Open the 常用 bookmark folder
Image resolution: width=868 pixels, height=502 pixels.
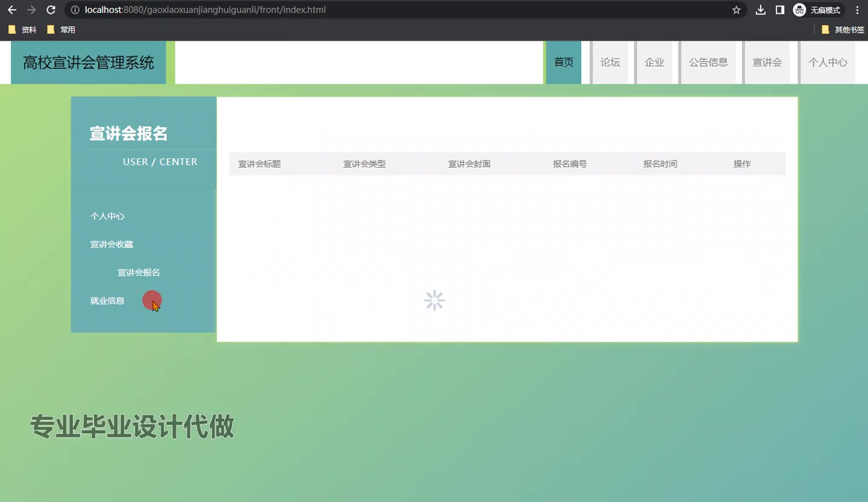tap(61, 30)
